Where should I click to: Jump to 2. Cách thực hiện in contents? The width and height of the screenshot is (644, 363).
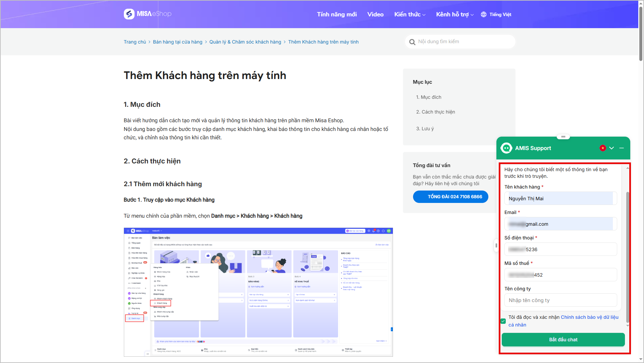click(435, 112)
